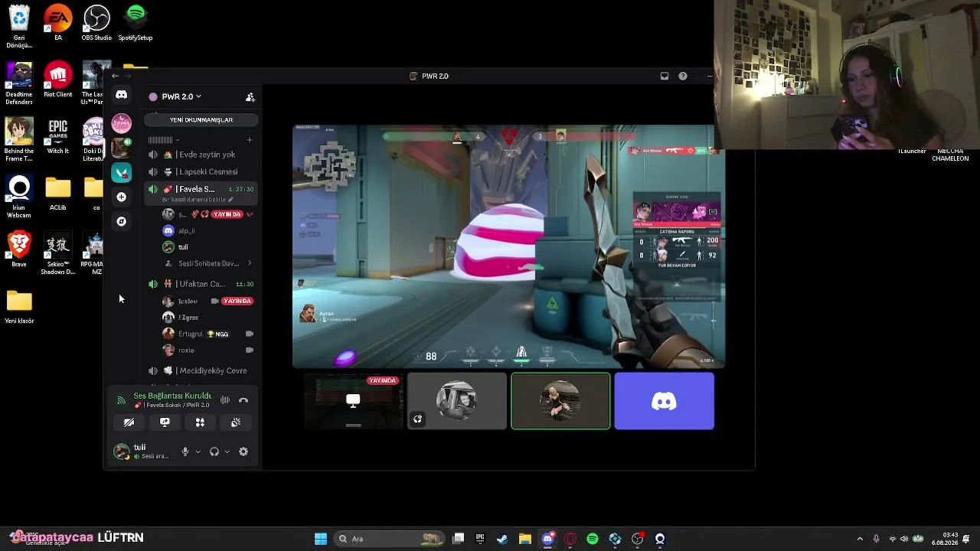Open the pink avatar server in Discord sidebar

(x=121, y=123)
